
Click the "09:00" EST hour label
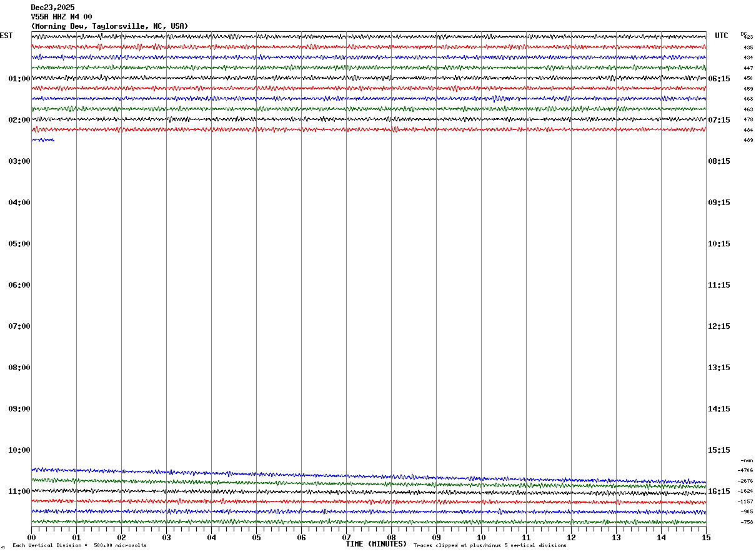[19, 409]
